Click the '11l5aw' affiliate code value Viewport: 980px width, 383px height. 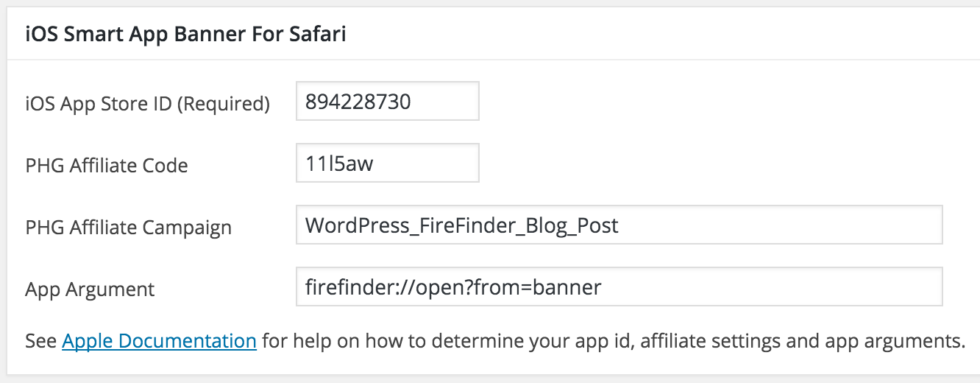[x=339, y=163]
